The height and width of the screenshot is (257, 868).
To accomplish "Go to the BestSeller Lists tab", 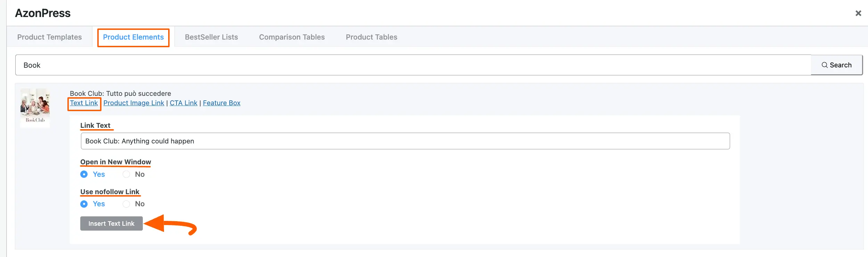I will (x=211, y=37).
